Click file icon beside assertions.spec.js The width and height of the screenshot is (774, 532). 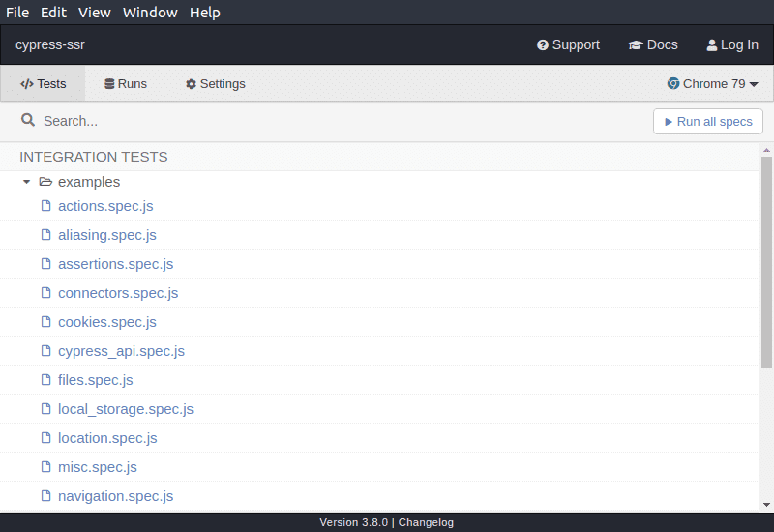[x=45, y=263]
